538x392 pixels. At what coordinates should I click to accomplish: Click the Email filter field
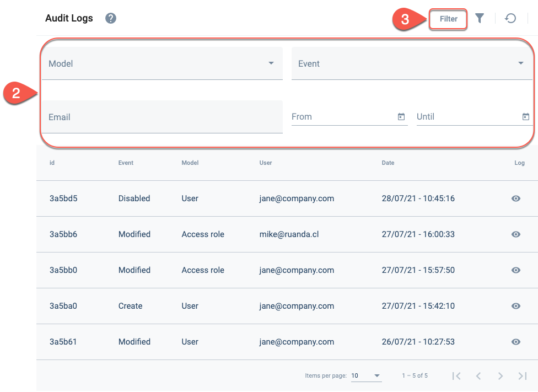point(162,117)
